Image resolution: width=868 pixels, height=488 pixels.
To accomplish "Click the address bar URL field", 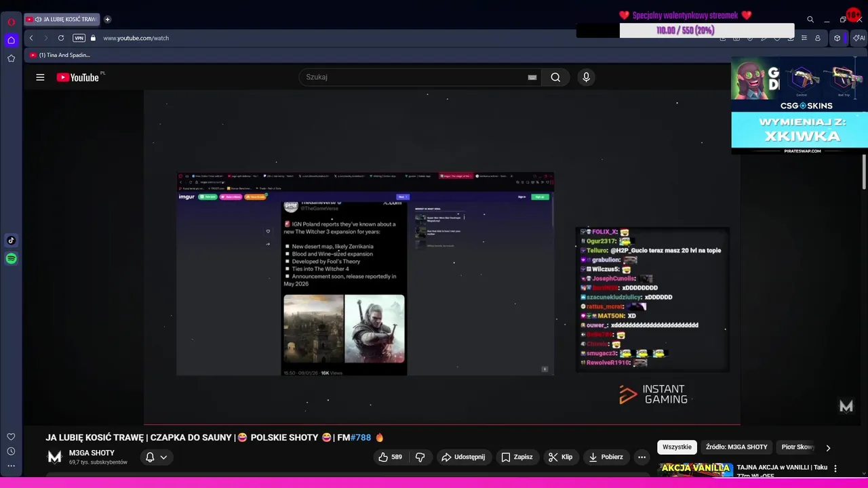I will [136, 38].
